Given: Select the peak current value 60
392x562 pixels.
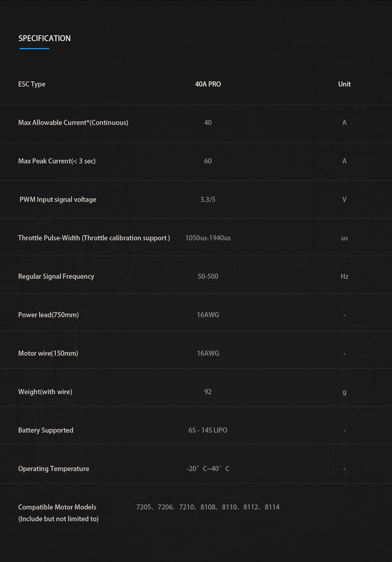Looking at the screenshot, I should [208, 161].
